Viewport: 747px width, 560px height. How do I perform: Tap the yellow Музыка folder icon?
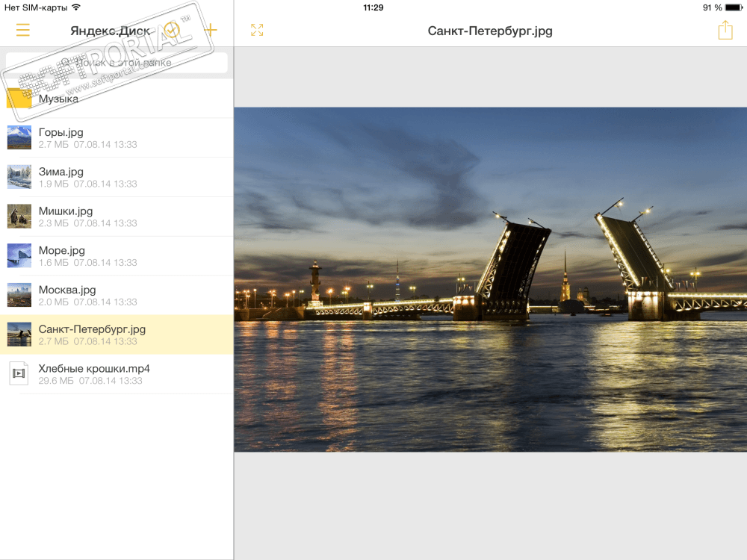[19, 98]
